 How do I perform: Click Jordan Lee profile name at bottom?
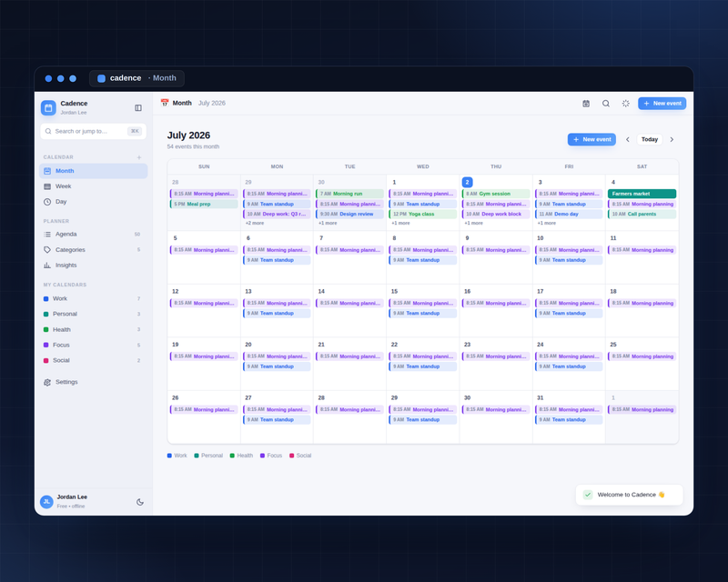coord(72,497)
